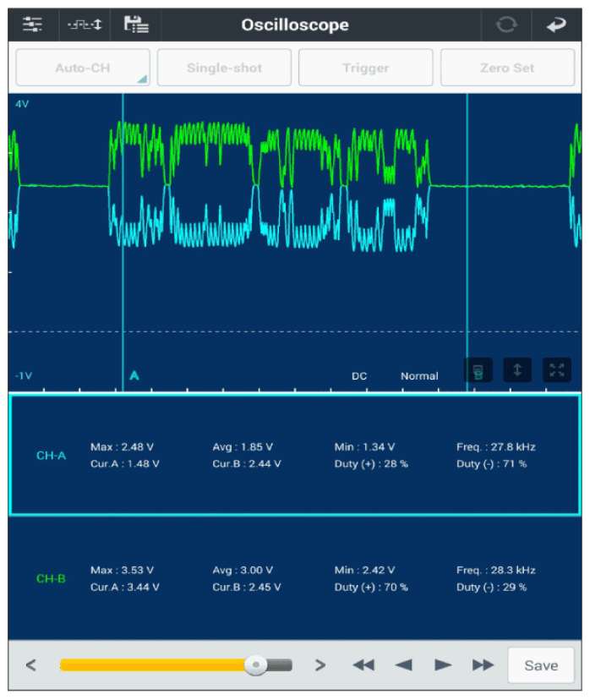This screenshot has height=700, width=590.
Task: Toggle Single-shot capture mode
Action: point(224,68)
